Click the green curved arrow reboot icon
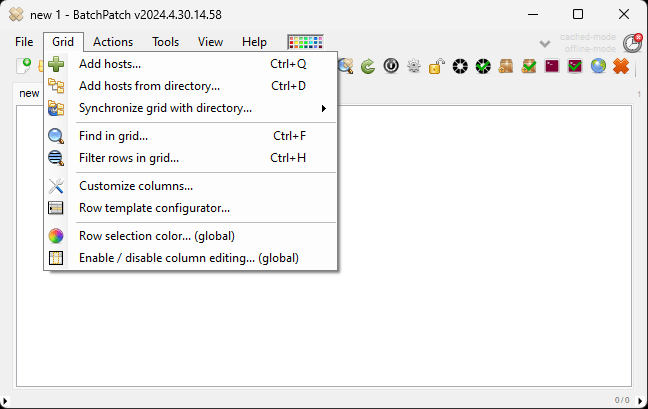The height and width of the screenshot is (409, 648). coord(368,66)
